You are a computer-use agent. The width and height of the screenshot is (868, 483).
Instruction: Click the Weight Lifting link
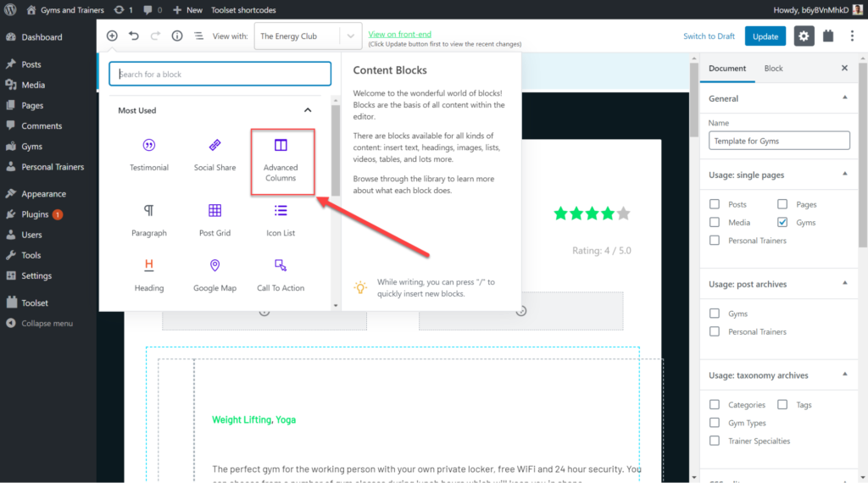(x=242, y=419)
